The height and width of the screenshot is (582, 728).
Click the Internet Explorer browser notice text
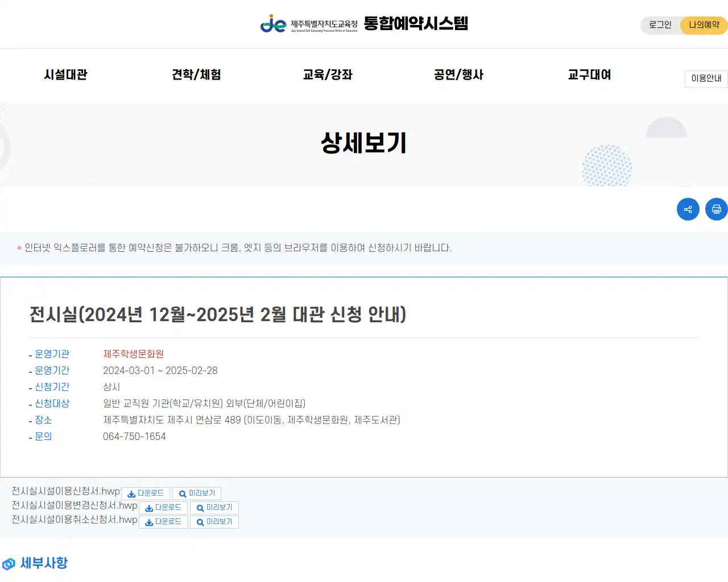point(238,248)
